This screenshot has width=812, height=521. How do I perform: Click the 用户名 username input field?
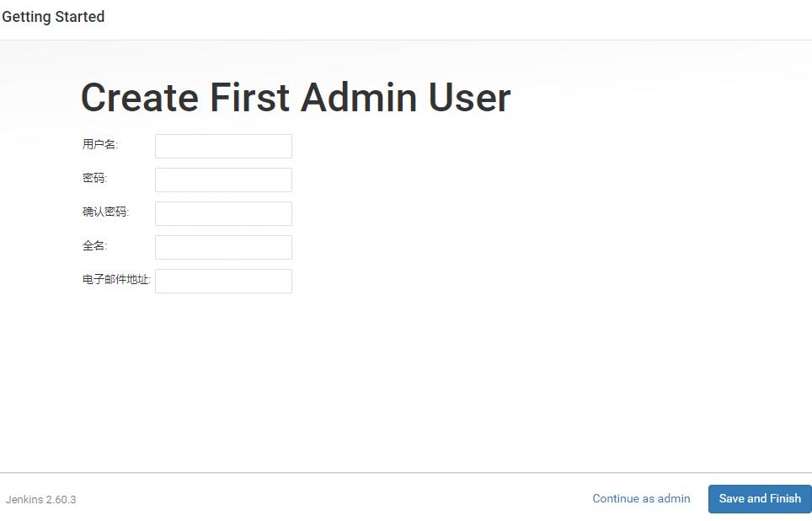223,146
